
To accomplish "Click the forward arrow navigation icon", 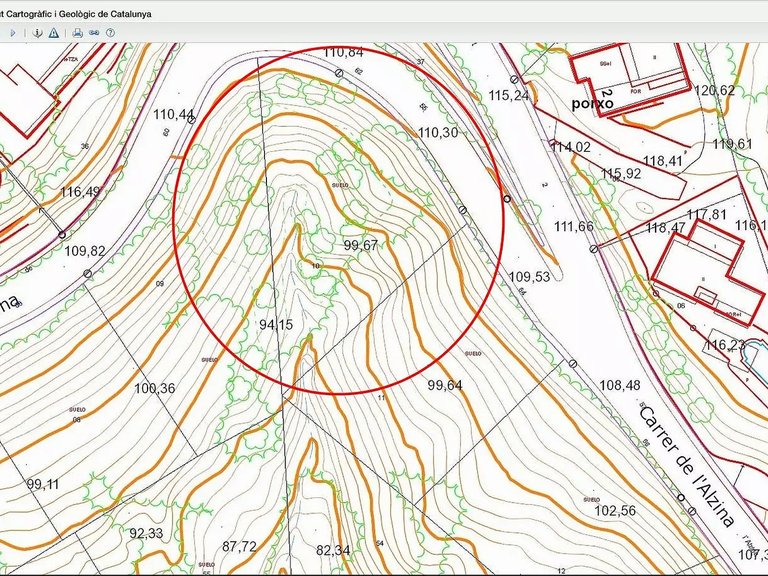I will 13,33.
